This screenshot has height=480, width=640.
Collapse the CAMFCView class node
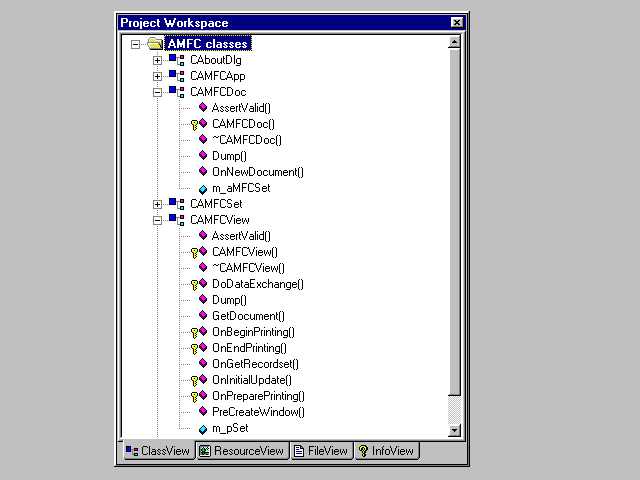click(157, 220)
